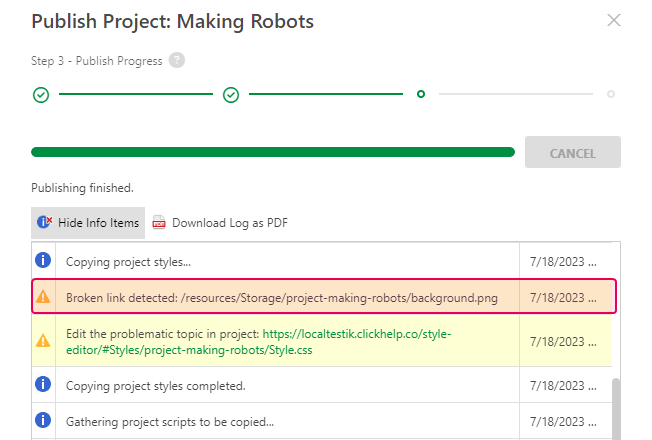Image resolution: width=652 pixels, height=440 pixels.
Task: Click the current third step indicator
Action: pyautogui.click(x=421, y=94)
